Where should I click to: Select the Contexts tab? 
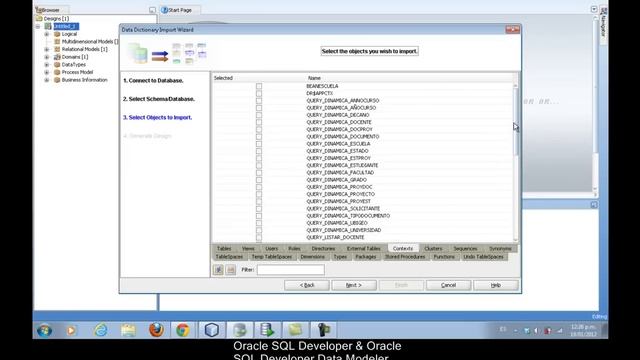[x=403, y=249]
